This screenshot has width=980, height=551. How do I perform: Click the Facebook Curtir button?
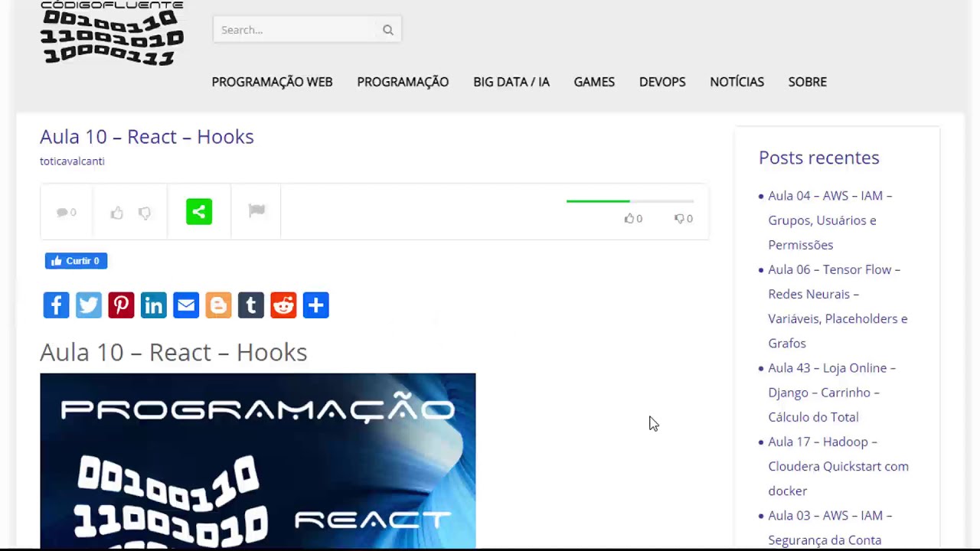tap(76, 261)
